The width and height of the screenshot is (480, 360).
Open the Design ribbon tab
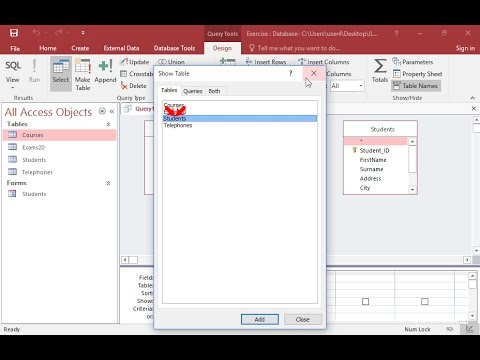click(222, 48)
